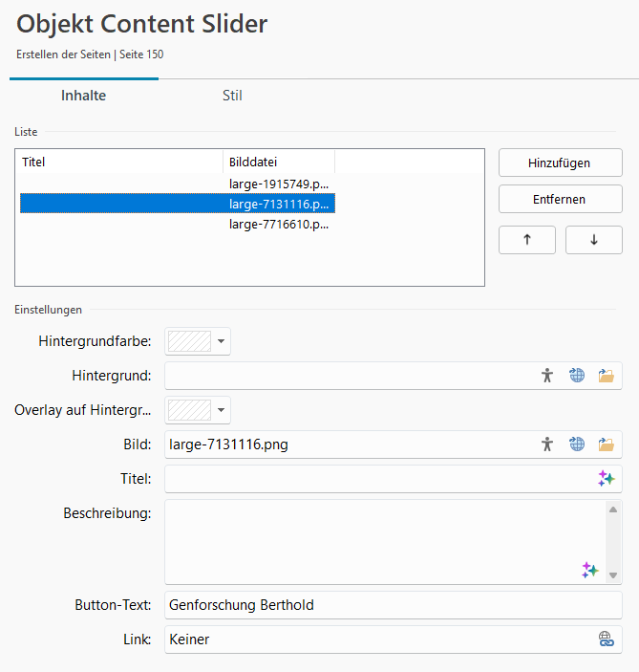Move list item down with arrow button
This screenshot has width=639, height=672.
click(x=593, y=240)
